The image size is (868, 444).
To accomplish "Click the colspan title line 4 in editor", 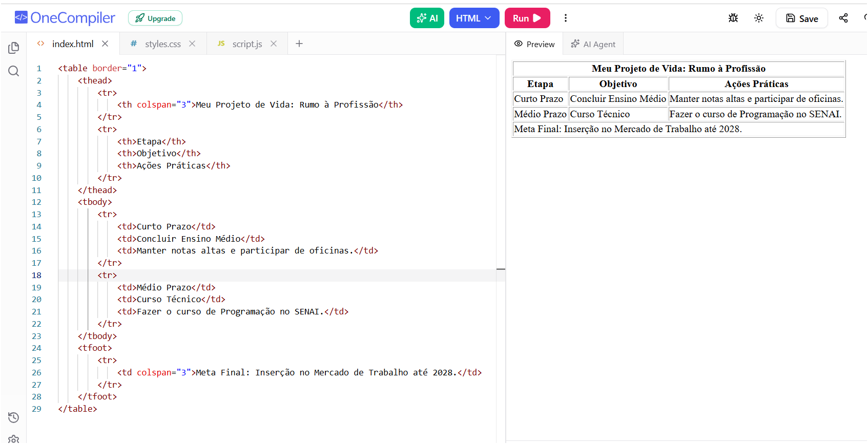I will (260, 104).
